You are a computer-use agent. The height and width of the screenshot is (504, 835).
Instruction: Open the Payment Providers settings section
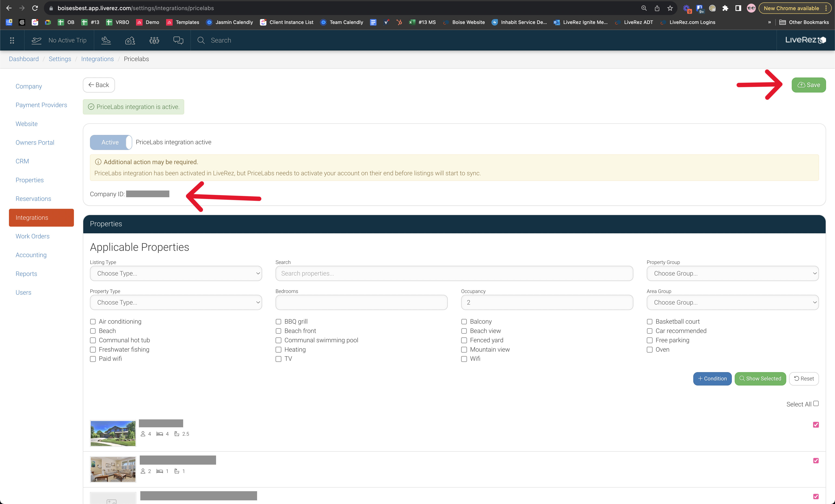[41, 105]
